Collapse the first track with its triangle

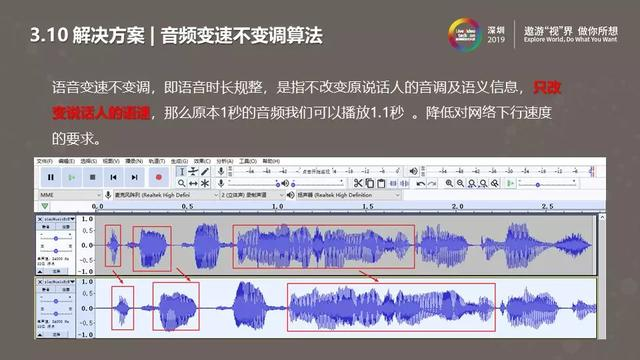[x=40, y=271]
